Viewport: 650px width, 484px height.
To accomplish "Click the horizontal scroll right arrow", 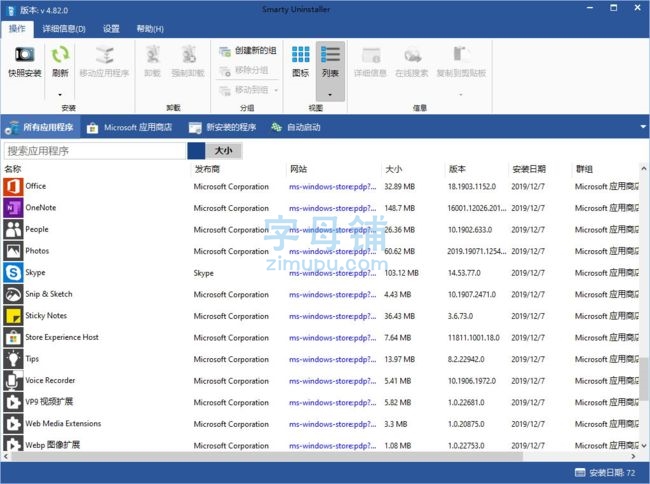I will coord(633,456).
